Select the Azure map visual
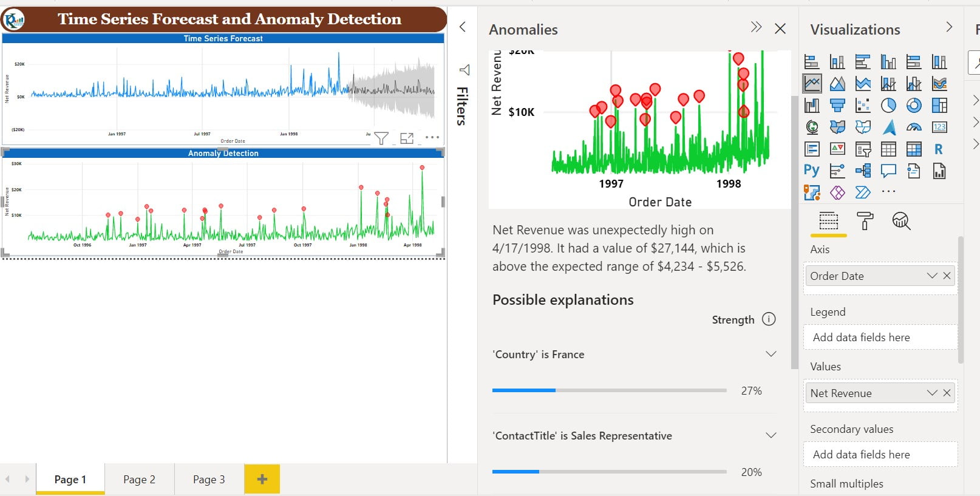Screen dimensions: 980x496 [x=888, y=127]
